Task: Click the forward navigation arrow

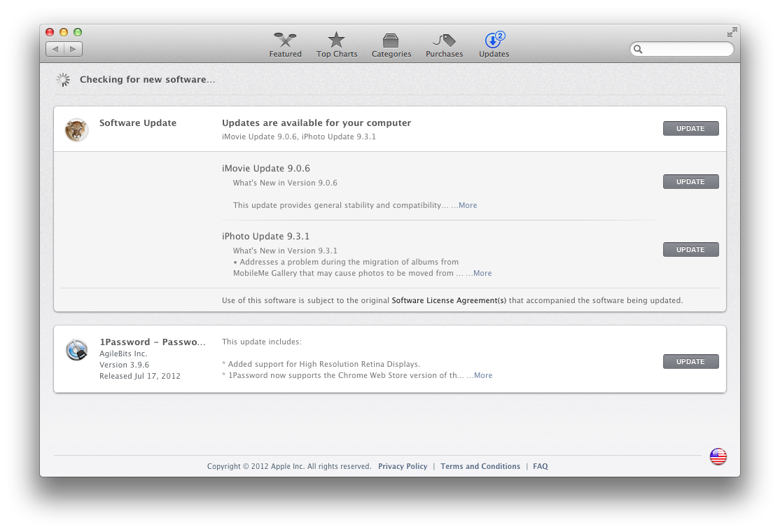Action: click(x=73, y=49)
